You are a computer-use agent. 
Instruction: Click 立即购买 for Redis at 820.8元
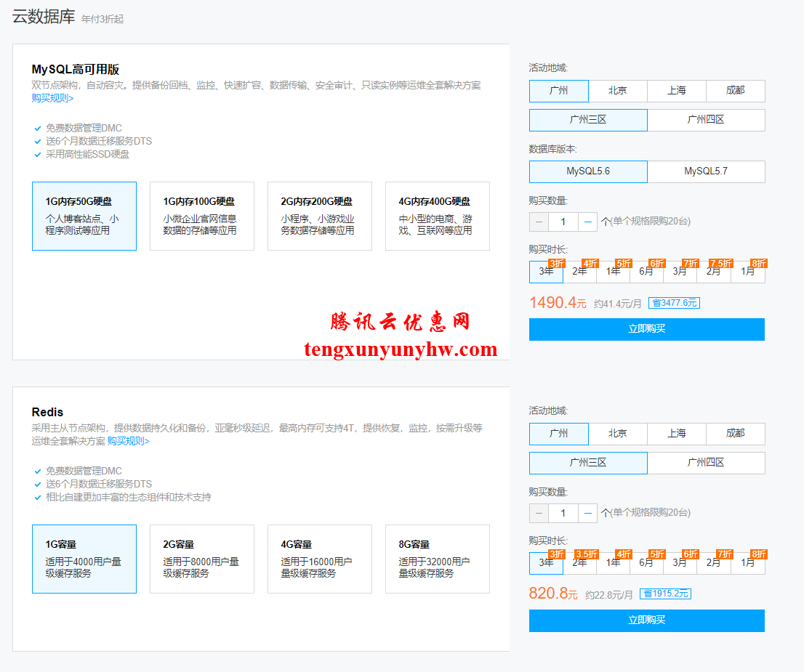point(647,620)
